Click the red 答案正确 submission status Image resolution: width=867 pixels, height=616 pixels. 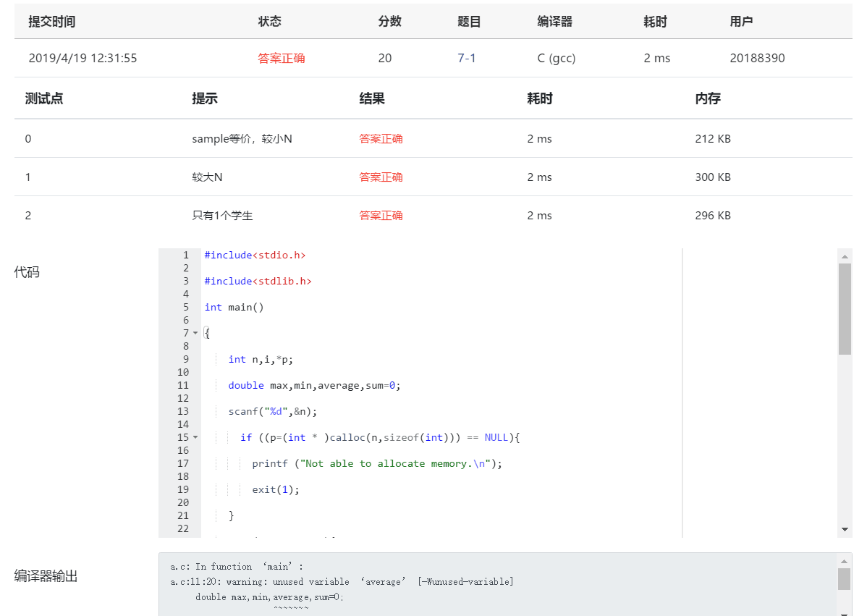pos(282,58)
